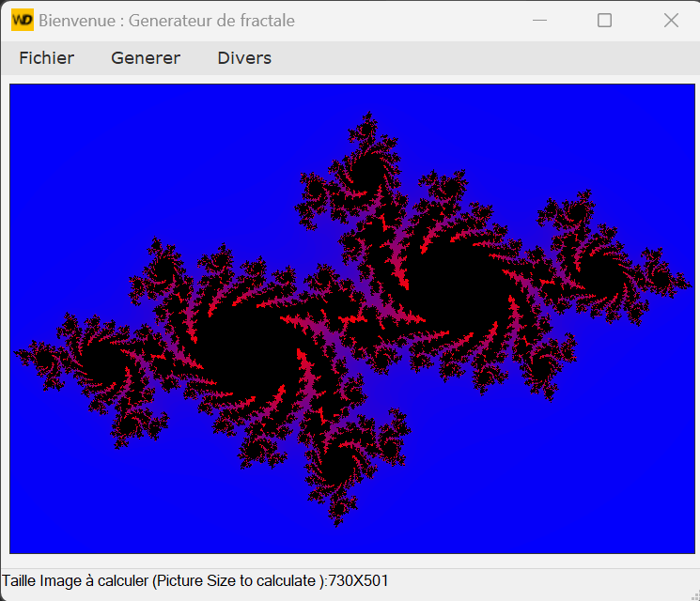Screen dimensions: 700x601
Task: Close the Generateur de fractale window
Action: click(x=671, y=21)
